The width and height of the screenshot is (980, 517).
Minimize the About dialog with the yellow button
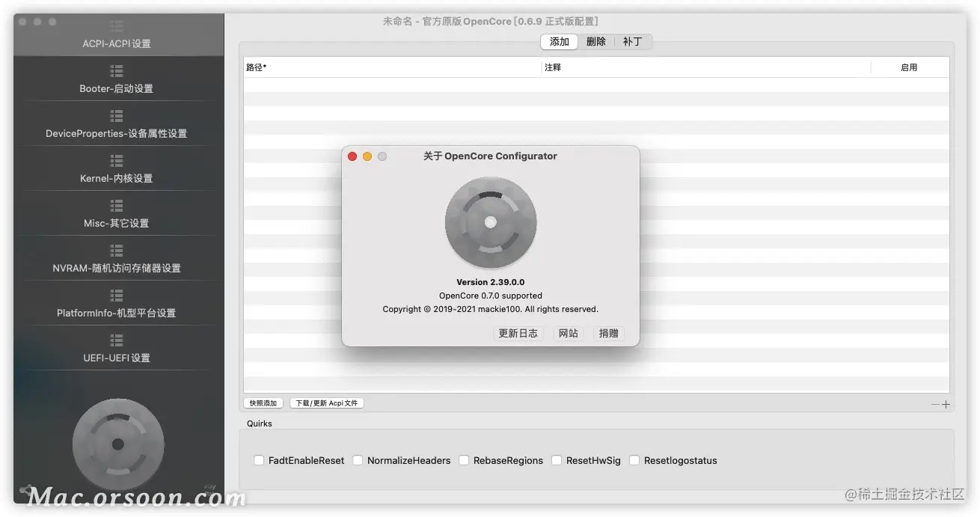367,156
